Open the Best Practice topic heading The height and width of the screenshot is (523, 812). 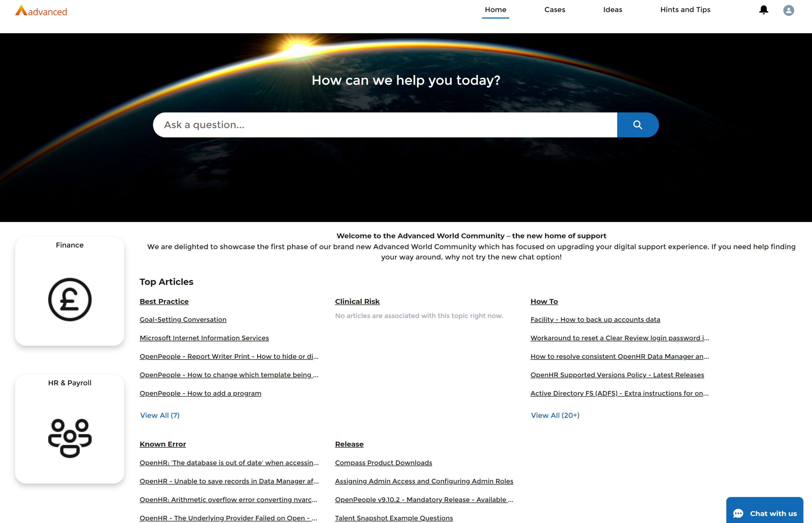[164, 302]
